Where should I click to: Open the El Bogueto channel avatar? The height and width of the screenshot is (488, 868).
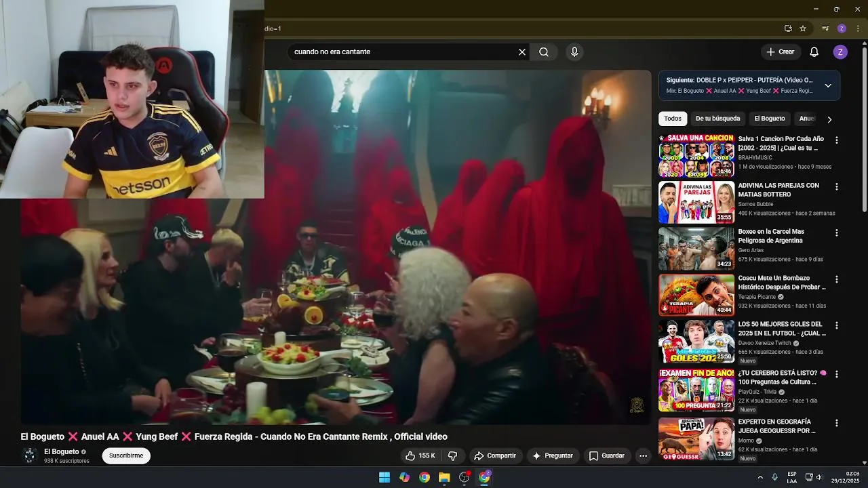coord(29,455)
